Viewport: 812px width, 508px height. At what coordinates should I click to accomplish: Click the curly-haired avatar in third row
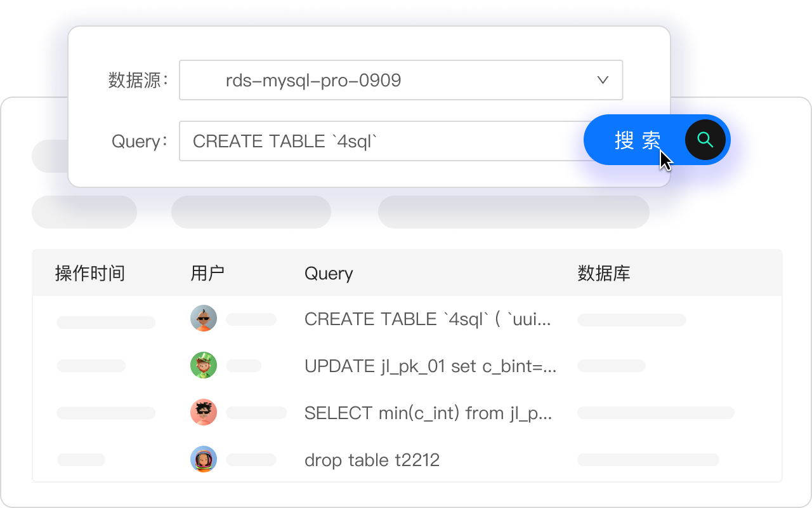[204, 413]
